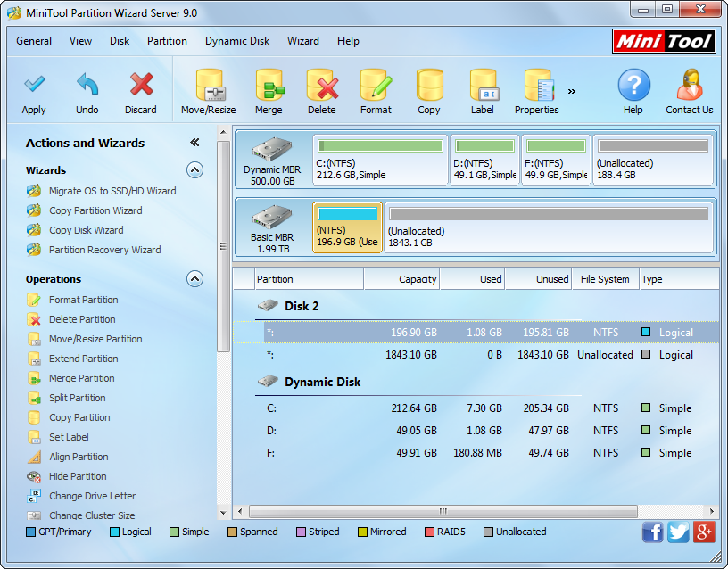This screenshot has width=728, height=569.
Task: Launch Partition Recovery Wizard
Action: 105,250
